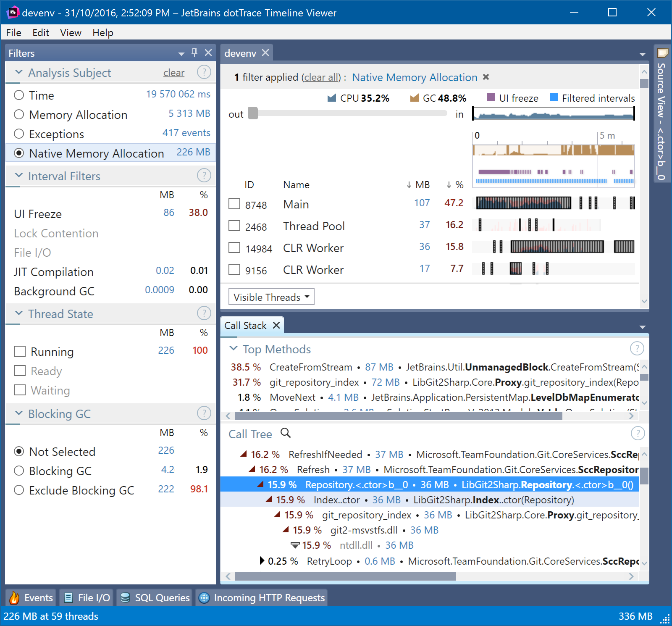The width and height of the screenshot is (672, 626).
Task: Click the clear all filters link
Action: (322, 77)
